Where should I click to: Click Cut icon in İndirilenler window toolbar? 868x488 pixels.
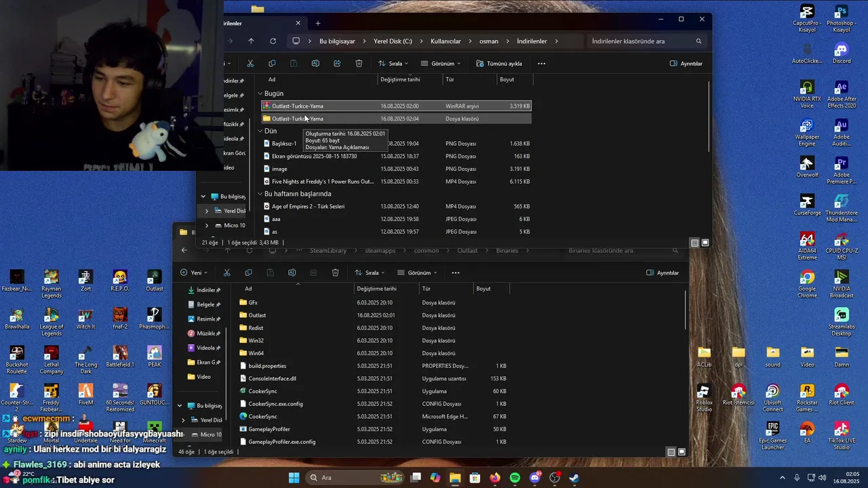250,64
